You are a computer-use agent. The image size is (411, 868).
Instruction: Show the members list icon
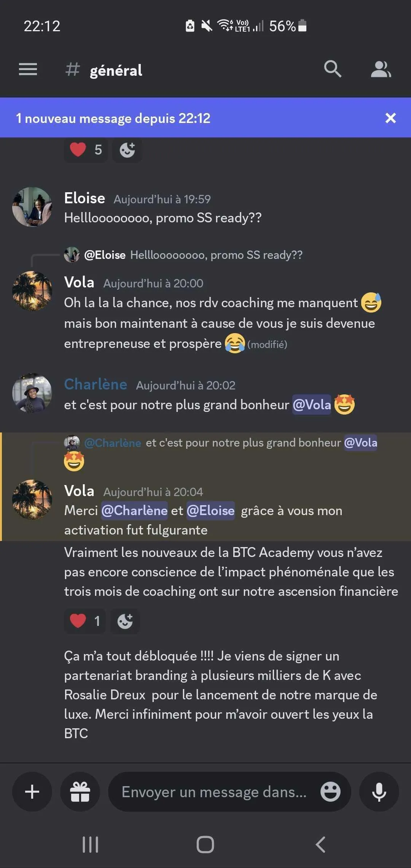pyautogui.click(x=381, y=69)
